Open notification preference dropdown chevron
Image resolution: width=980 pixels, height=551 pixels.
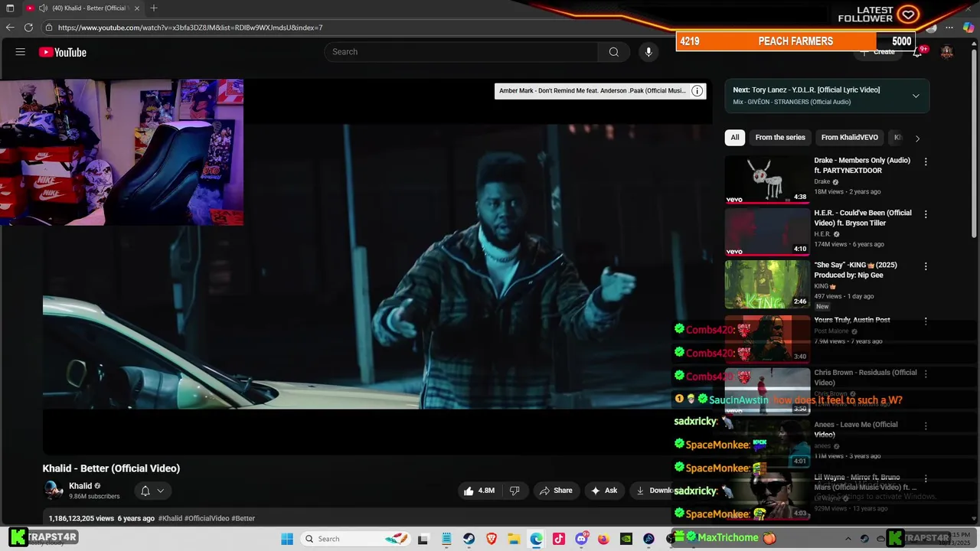[x=161, y=491]
